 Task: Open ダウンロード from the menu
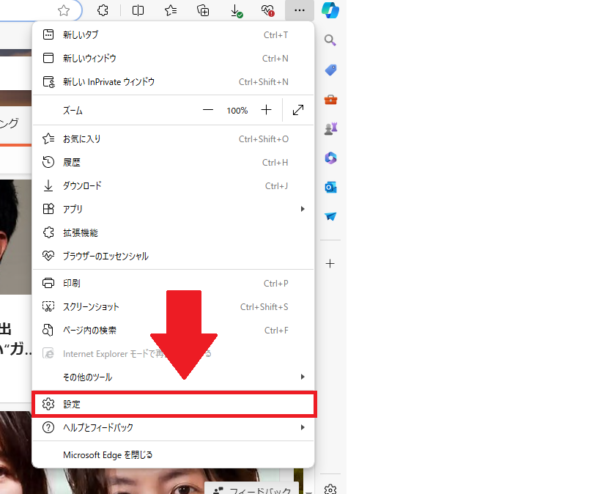point(173,186)
